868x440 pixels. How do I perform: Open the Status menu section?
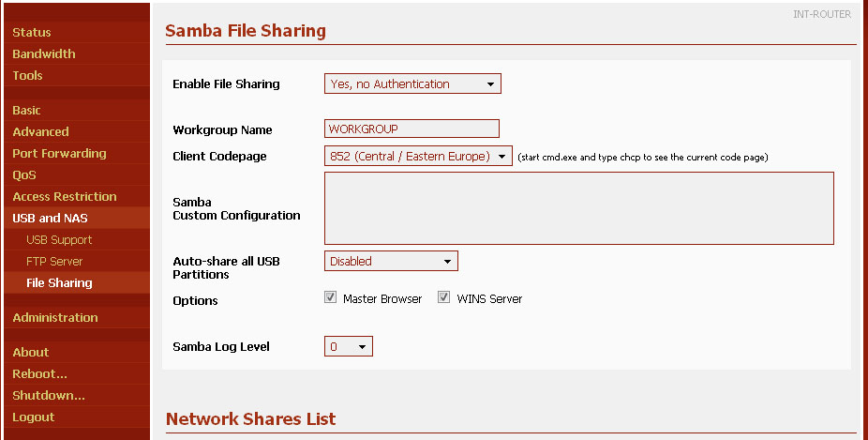coord(77,32)
